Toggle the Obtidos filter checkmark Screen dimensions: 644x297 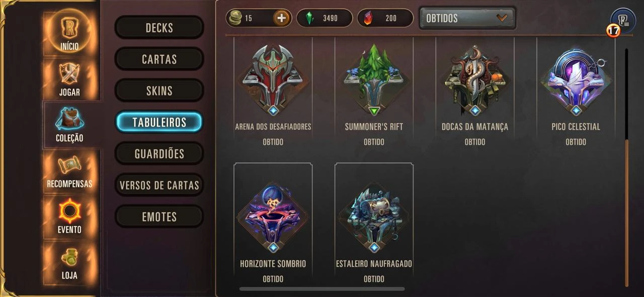click(x=502, y=18)
